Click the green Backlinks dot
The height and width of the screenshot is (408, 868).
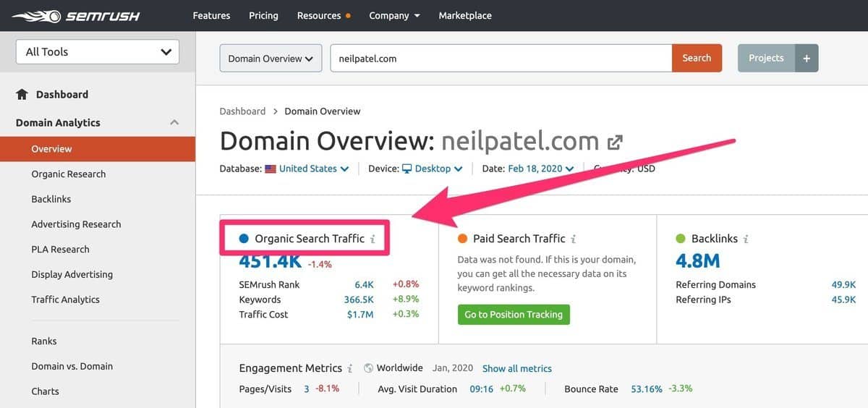[680, 238]
